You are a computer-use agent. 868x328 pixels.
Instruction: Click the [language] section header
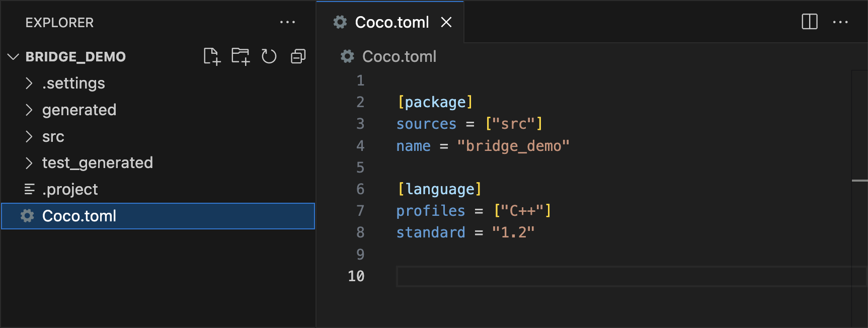tap(440, 189)
